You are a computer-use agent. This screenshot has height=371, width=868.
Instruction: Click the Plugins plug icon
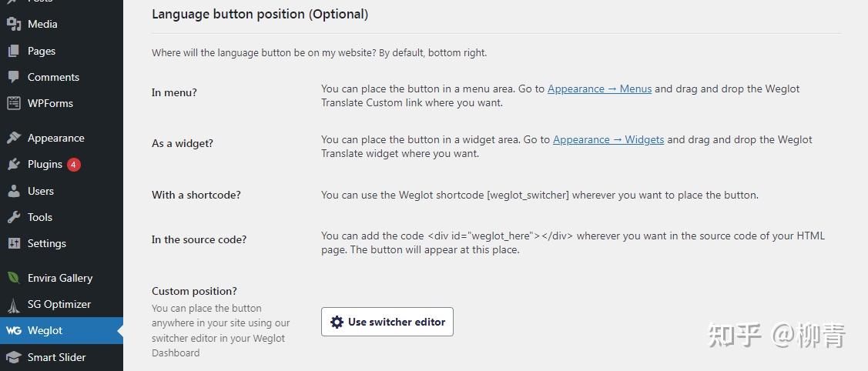14,164
